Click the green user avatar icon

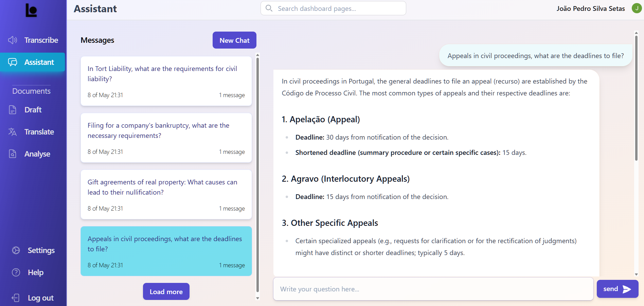pyautogui.click(x=637, y=8)
